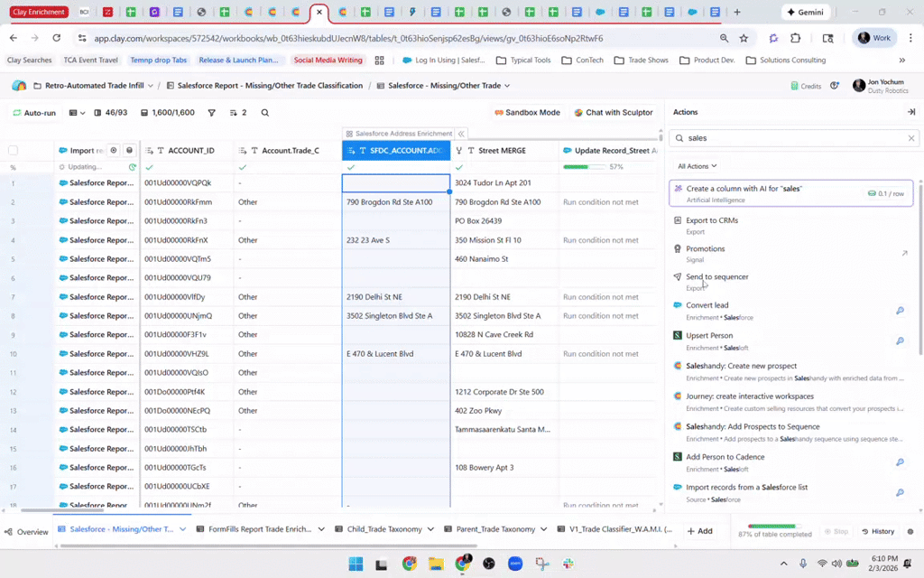
Task: Open table search with the magnifier icon
Action: (x=264, y=113)
